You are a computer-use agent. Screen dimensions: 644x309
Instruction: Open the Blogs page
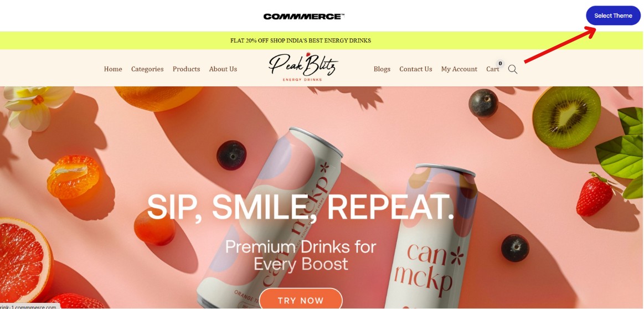click(382, 69)
